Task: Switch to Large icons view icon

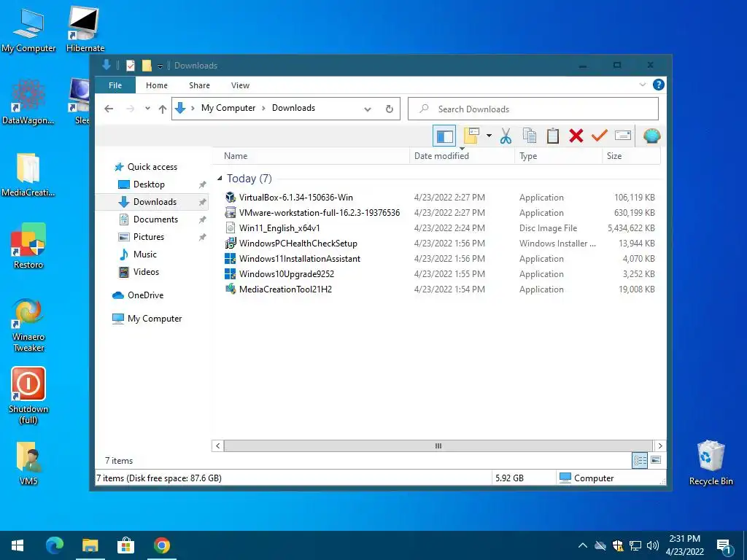Action: (656, 460)
